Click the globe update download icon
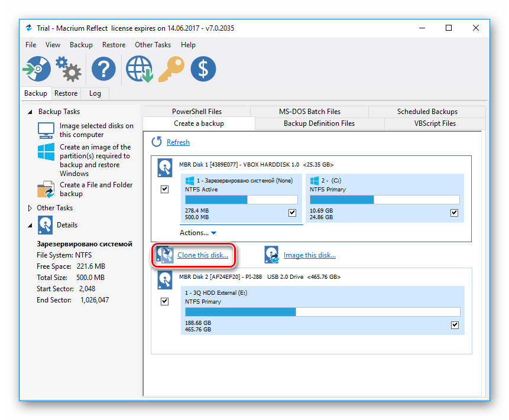Viewport: 509px width, 420px height. pos(140,69)
